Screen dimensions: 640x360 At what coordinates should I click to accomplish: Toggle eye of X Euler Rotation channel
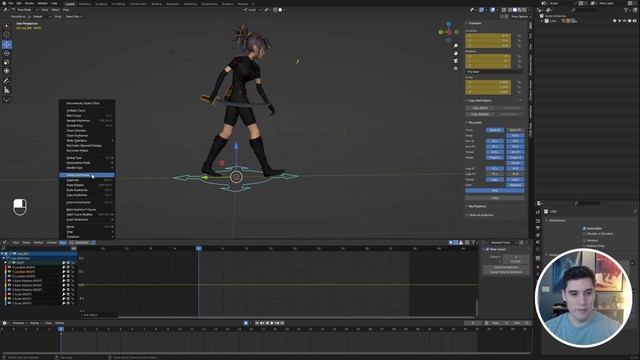[x=9, y=281]
